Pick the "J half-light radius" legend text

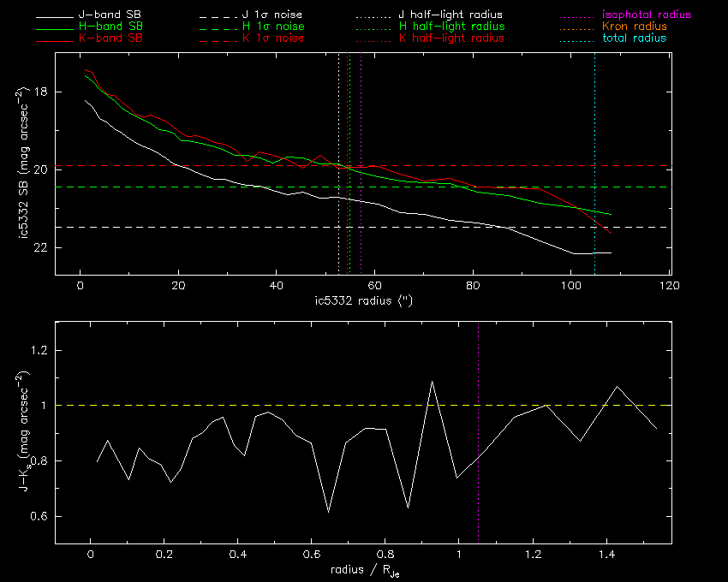pos(451,15)
